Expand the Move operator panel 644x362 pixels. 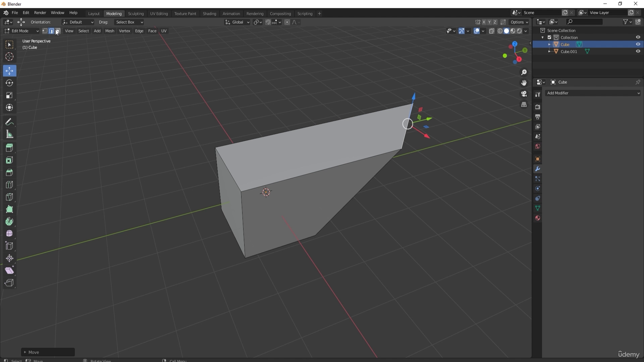pyautogui.click(x=25, y=352)
